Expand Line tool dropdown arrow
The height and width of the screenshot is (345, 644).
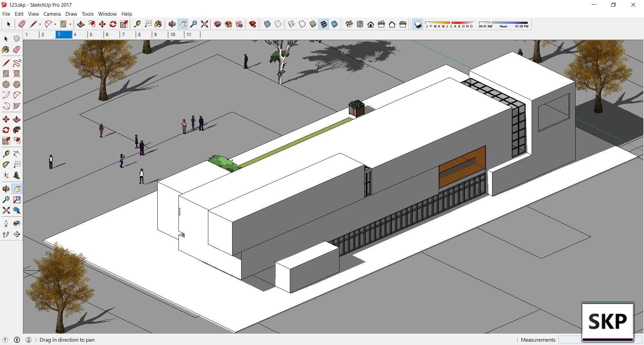40,24
